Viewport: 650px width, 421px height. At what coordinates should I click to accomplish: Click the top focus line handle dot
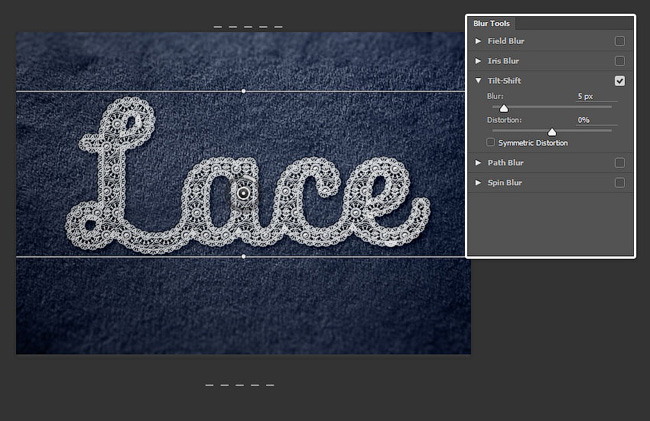pos(243,91)
